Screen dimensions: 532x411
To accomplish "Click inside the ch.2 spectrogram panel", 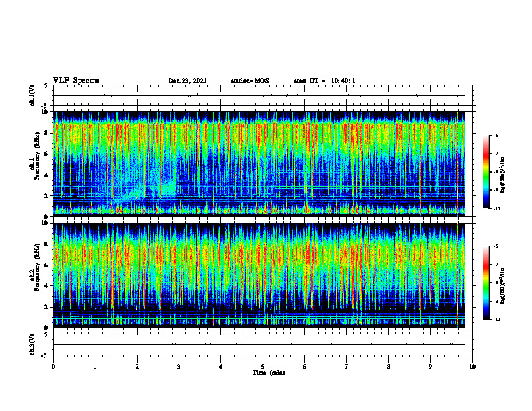I will (x=259, y=275).
